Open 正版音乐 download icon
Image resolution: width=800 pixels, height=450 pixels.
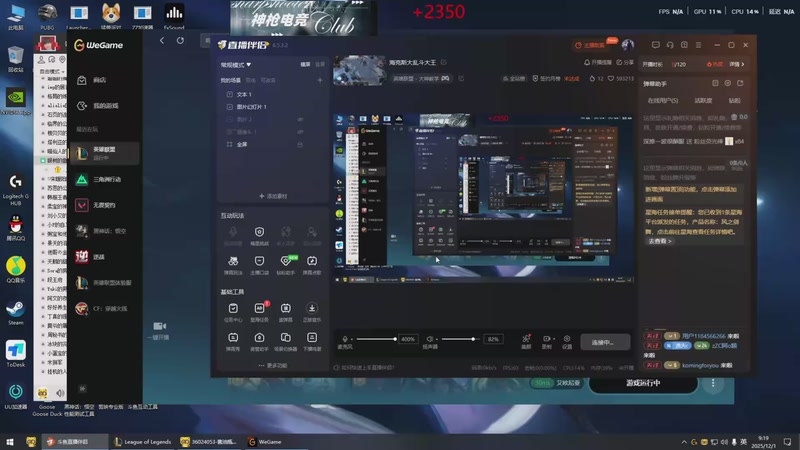[312, 308]
